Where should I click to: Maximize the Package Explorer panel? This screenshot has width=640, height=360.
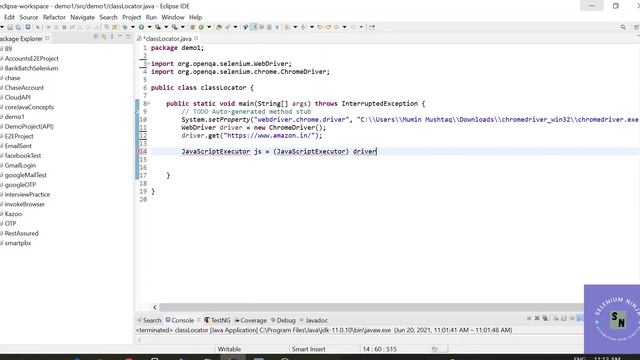coord(128,37)
